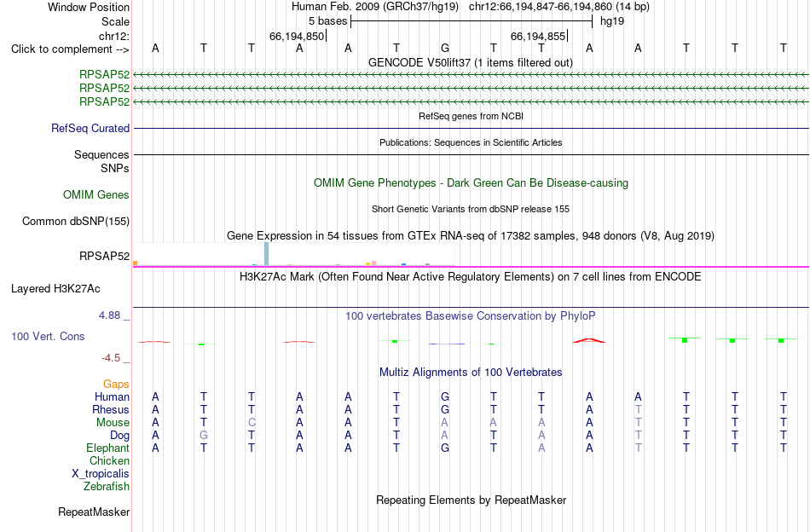This screenshot has height=532, width=810.
Task: Click the pink GTEx expression bar
Action: tap(373, 263)
